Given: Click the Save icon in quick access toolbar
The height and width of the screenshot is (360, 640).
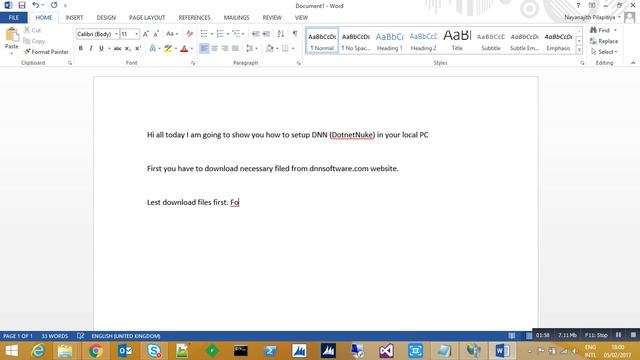Looking at the screenshot, I should click(x=22, y=5).
